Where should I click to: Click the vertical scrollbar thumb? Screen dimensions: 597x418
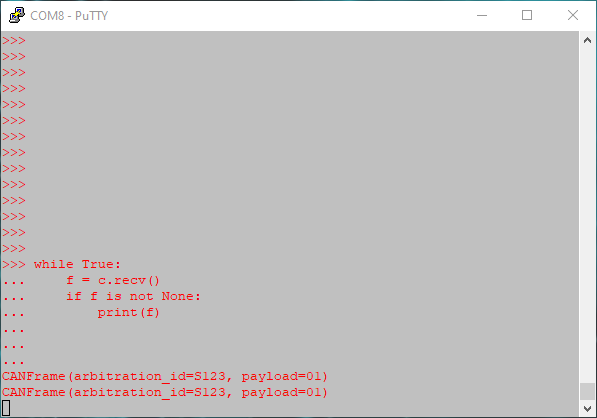pos(587,392)
